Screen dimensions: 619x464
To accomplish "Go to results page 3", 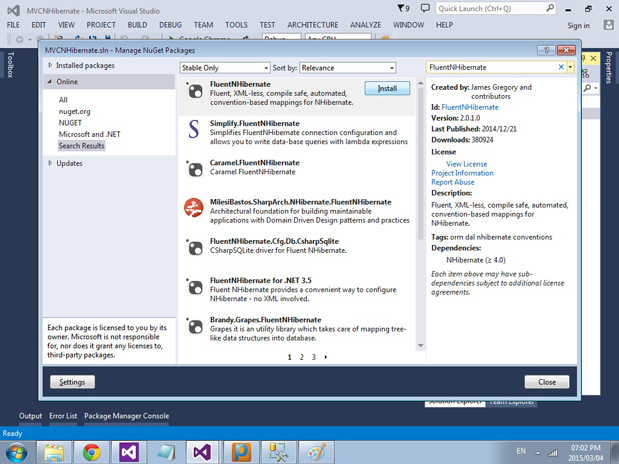I will 314,357.
